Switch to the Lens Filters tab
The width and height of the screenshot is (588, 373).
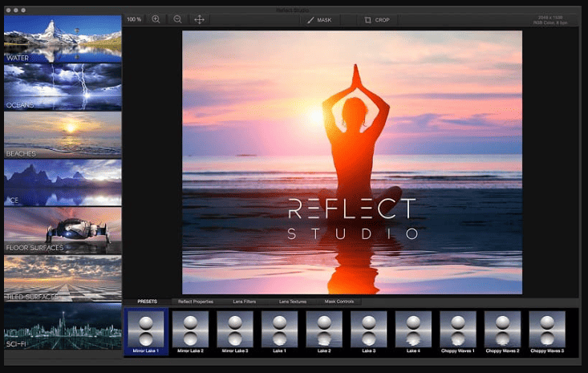click(x=244, y=302)
